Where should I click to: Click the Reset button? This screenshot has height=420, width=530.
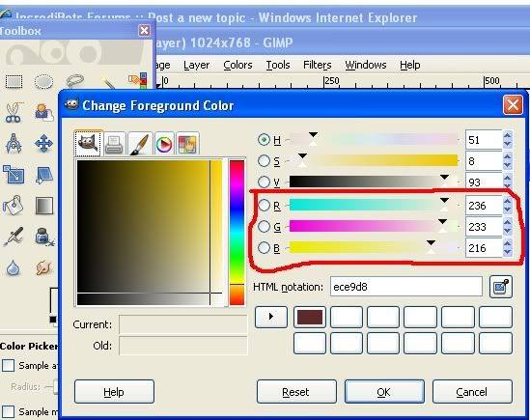[x=296, y=392]
